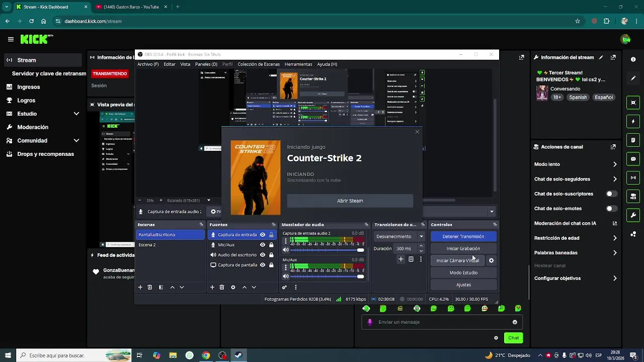Open Herramientas menu in OBS
The image size is (644, 362).
coord(298,64)
